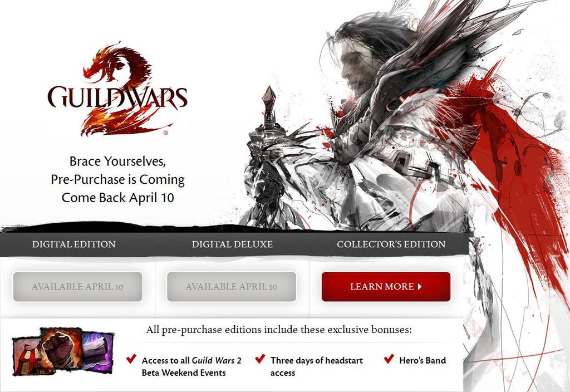Click Digital Edition's Available April 10 button
This screenshot has width=570, height=392.
(77, 287)
